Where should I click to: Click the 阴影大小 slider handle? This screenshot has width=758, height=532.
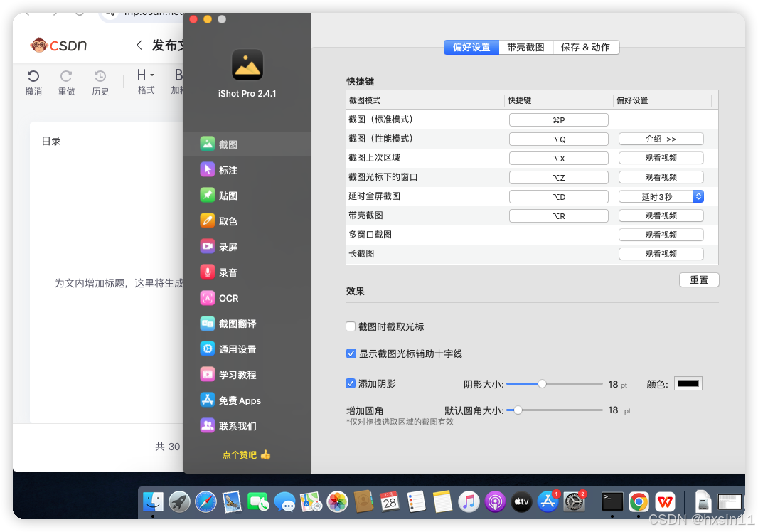coord(542,383)
